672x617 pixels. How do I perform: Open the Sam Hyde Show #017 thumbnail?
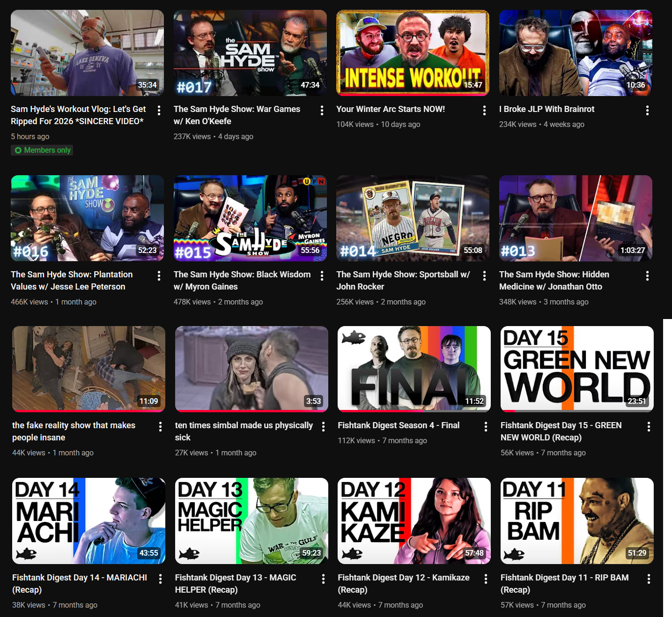(x=250, y=53)
